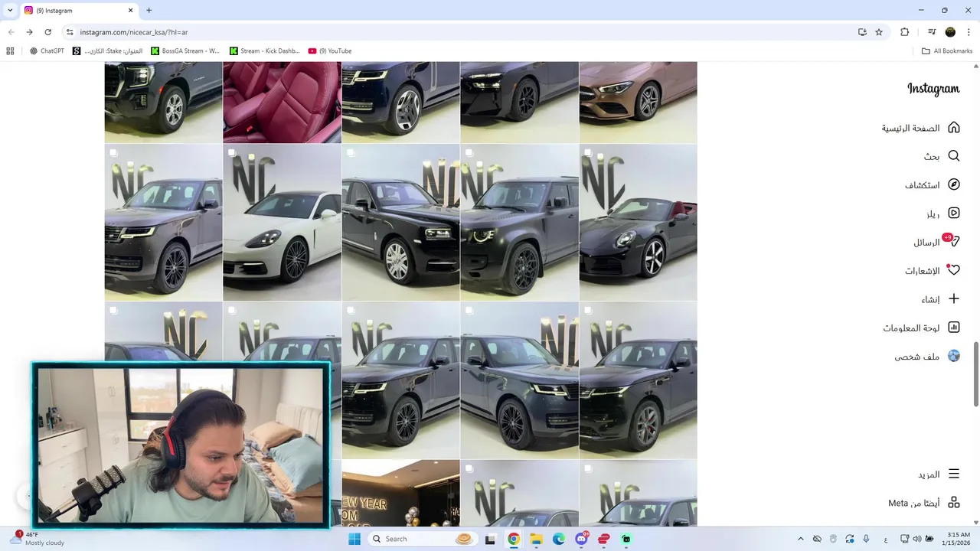Open a new browser tab
This screenshot has width=980, height=551.
pyautogui.click(x=149, y=10)
